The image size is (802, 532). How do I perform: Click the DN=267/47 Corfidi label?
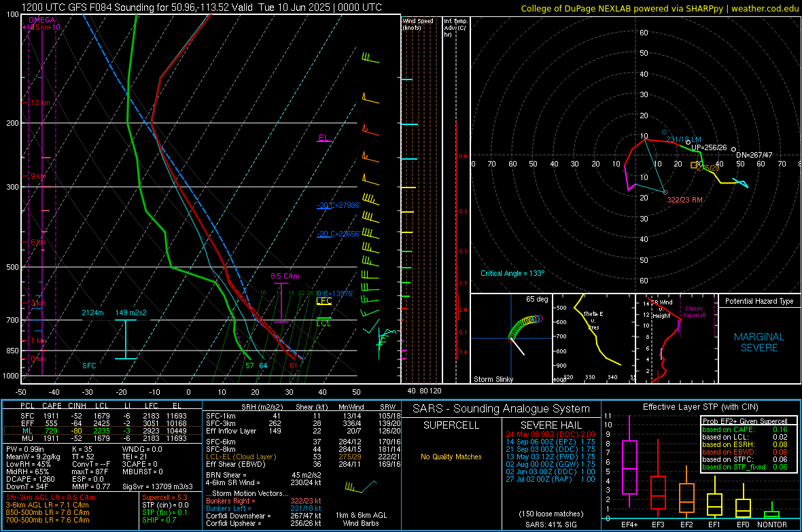pos(754,155)
